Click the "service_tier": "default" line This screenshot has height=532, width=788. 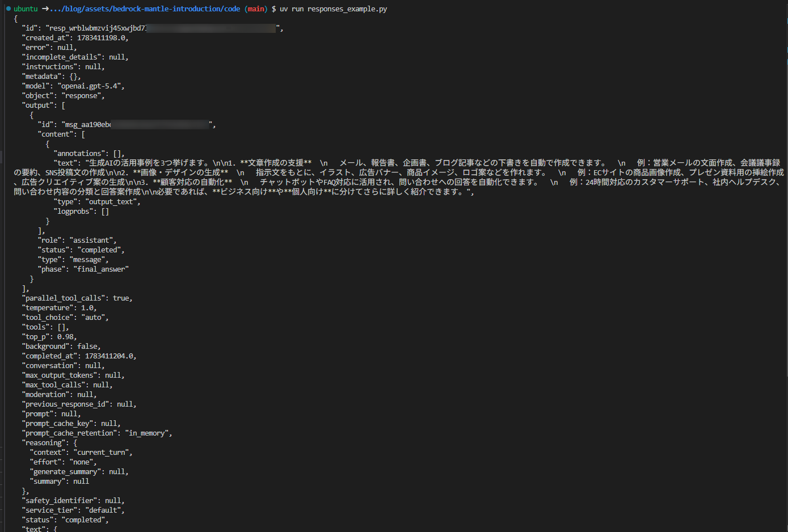[73, 510]
